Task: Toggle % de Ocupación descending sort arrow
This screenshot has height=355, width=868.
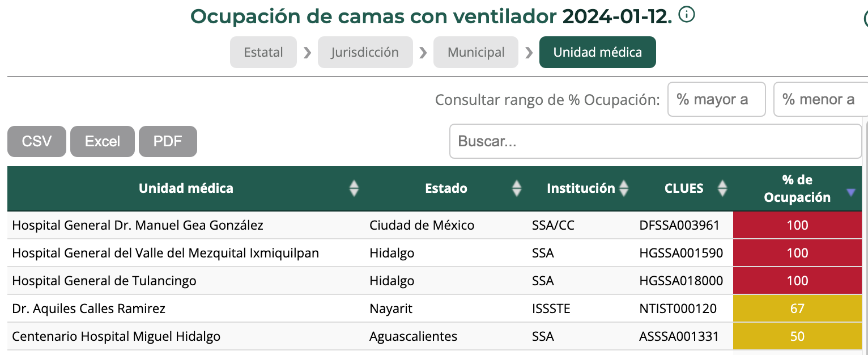Action: (850, 193)
